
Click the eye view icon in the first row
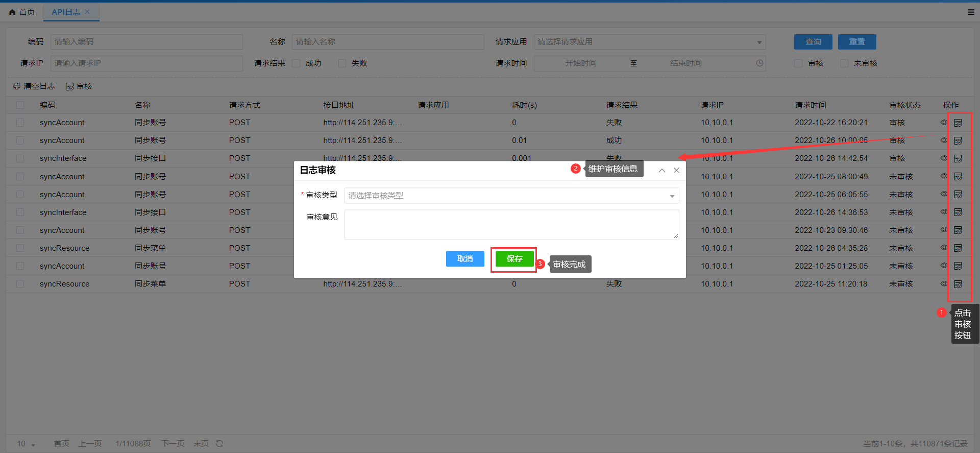[x=944, y=123]
